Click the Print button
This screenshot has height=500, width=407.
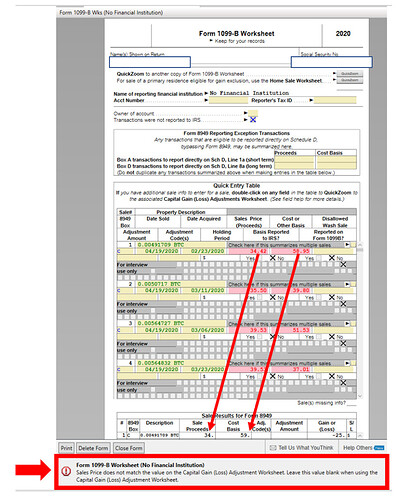(66, 448)
